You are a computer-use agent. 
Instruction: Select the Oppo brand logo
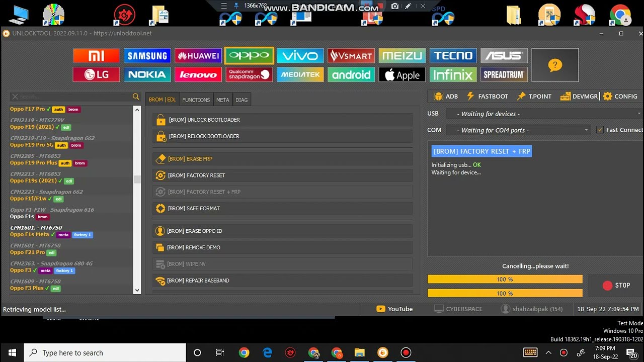(249, 56)
